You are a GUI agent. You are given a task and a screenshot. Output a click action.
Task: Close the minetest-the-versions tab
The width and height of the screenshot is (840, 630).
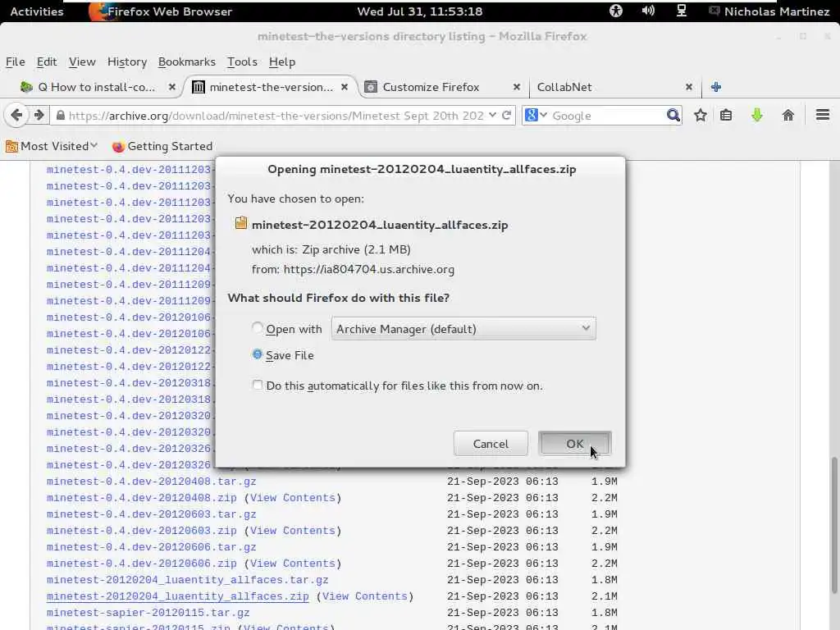coord(345,87)
